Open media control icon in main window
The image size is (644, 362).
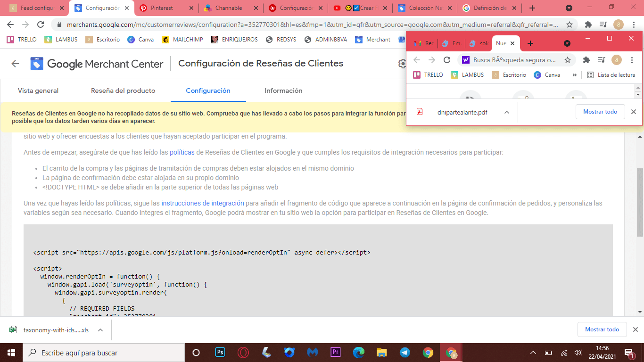click(x=603, y=25)
